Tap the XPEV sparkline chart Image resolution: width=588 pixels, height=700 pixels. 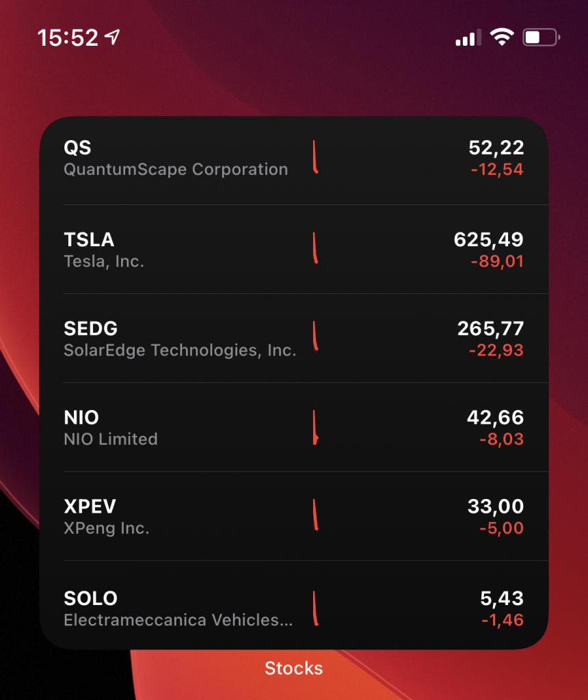click(315, 515)
